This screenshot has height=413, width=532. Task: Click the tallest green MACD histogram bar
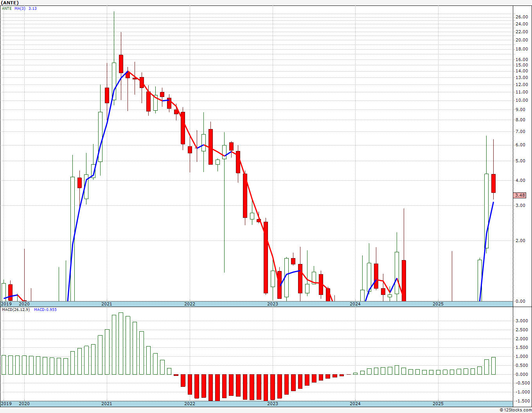121,343
